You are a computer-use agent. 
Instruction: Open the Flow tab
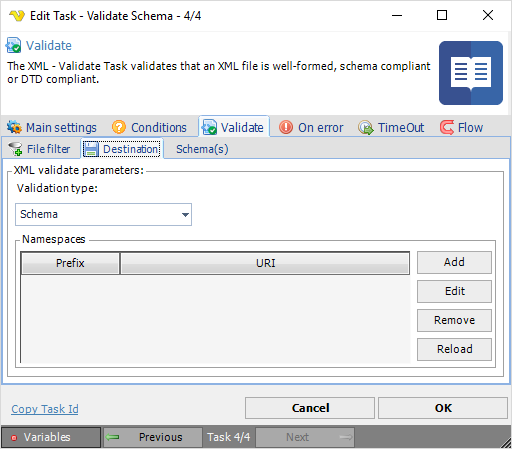pyautogui.click(x=461, y=127)
